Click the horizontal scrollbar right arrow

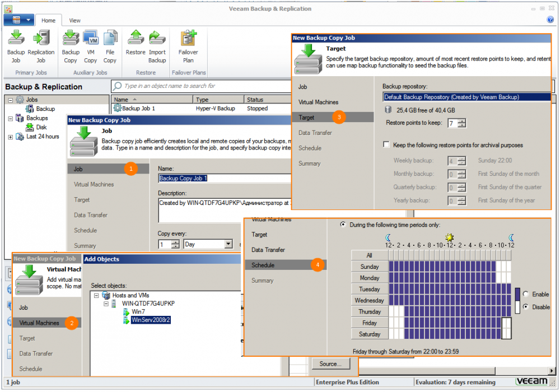pos(552,371)
